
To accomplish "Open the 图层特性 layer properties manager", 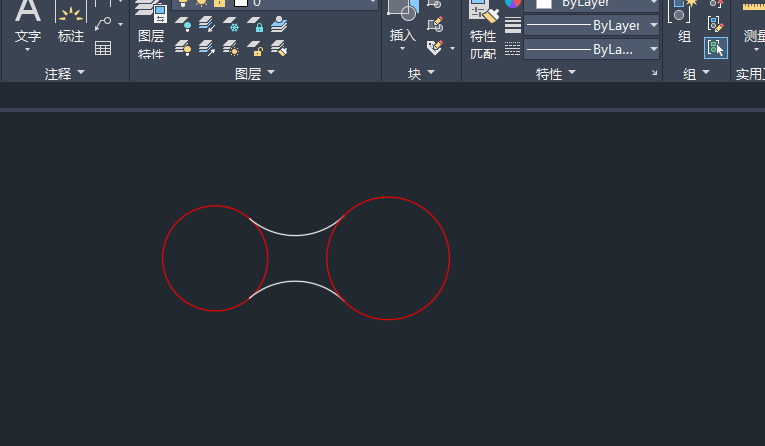I will (151, 27).
